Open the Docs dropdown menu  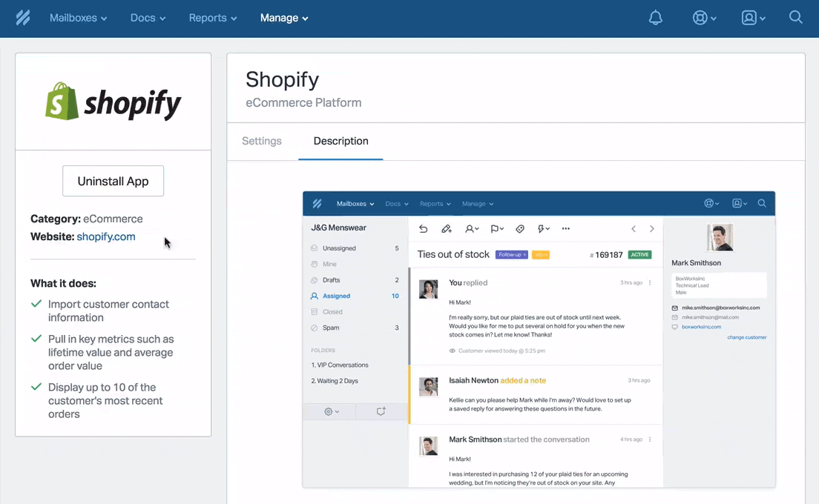(148, 18)
